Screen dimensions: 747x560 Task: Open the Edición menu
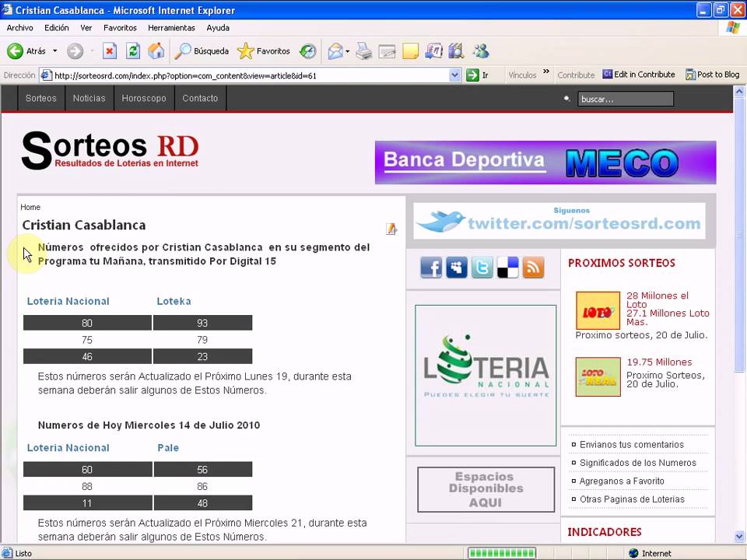click(57, 28)
